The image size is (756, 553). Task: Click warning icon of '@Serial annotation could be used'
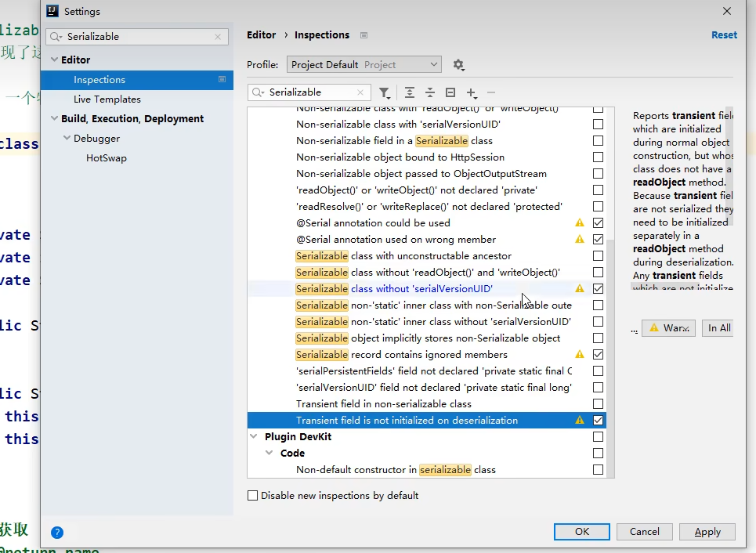pos(580,222)
